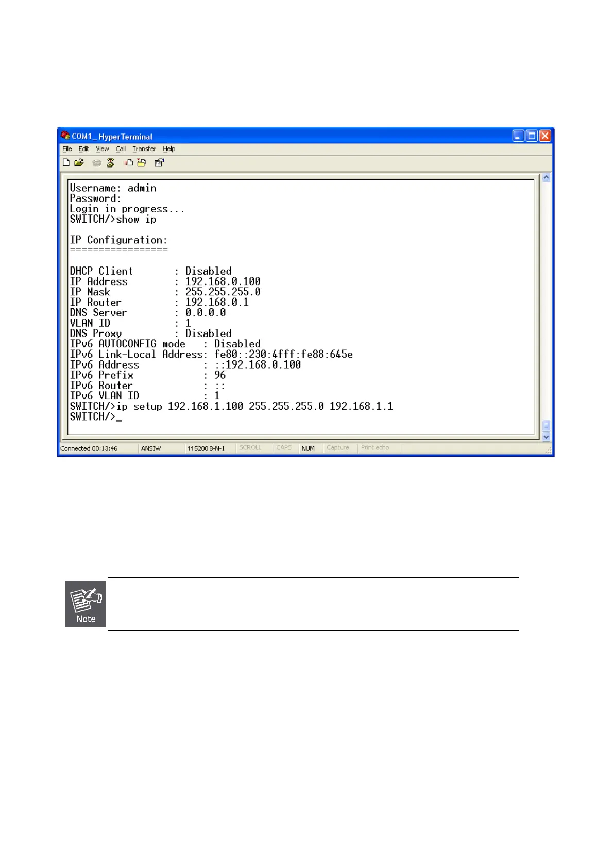The height and width of the screenshot is (868, 613).
Task: Click the Disconnect toolbar icon
Action: (x=110, y=163)
